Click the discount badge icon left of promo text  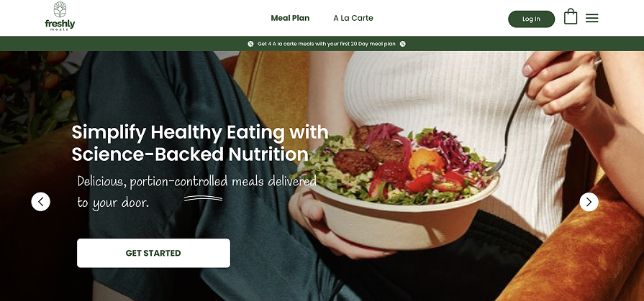coord(250,44)
